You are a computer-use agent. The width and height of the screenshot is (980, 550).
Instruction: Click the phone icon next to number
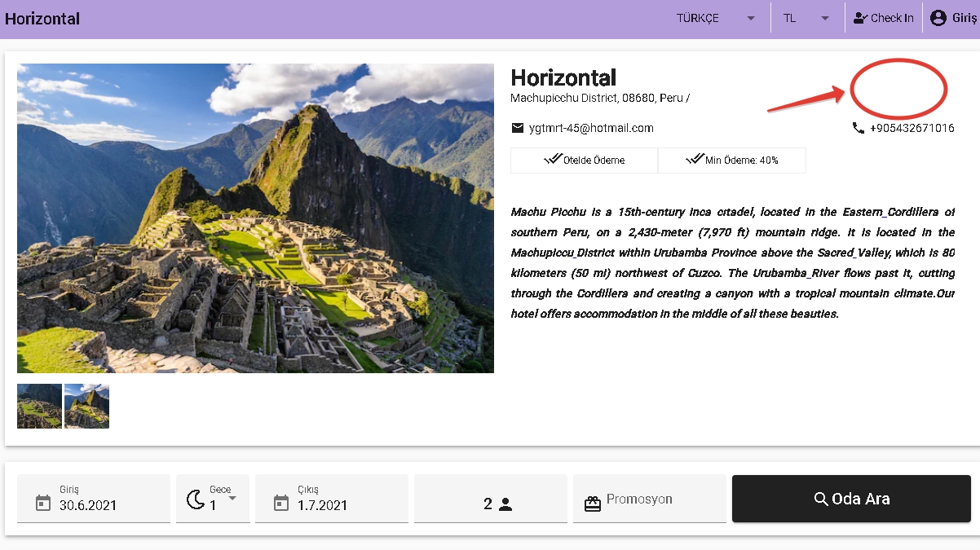(x=858, y=128)
